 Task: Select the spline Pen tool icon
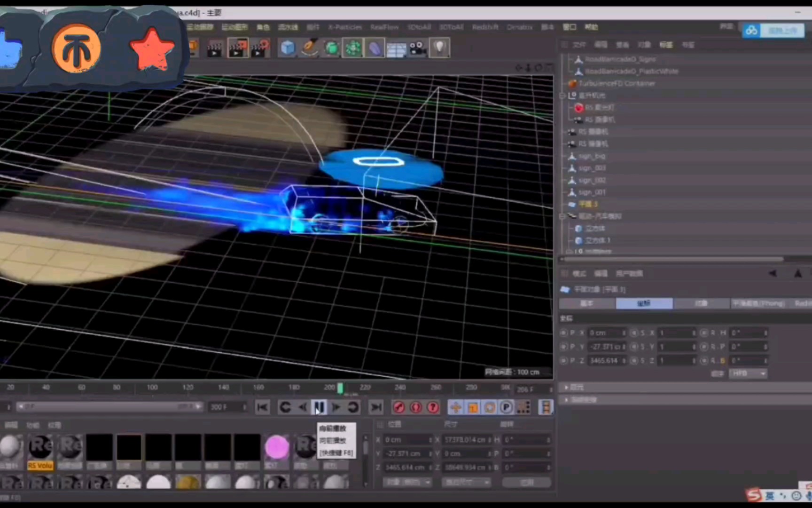click(309, 47)
